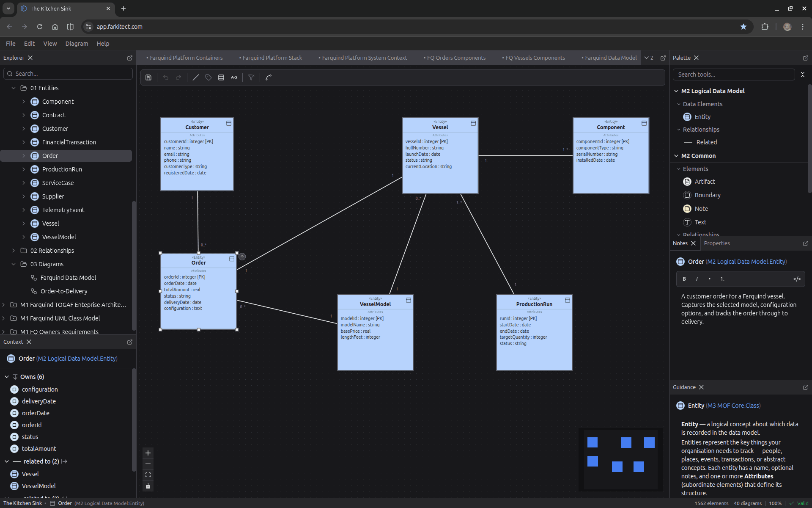The height and width of the screenshot is (508, 812).
Task: Collapse the 03 Diagrams folder
Action: point(14,264)
